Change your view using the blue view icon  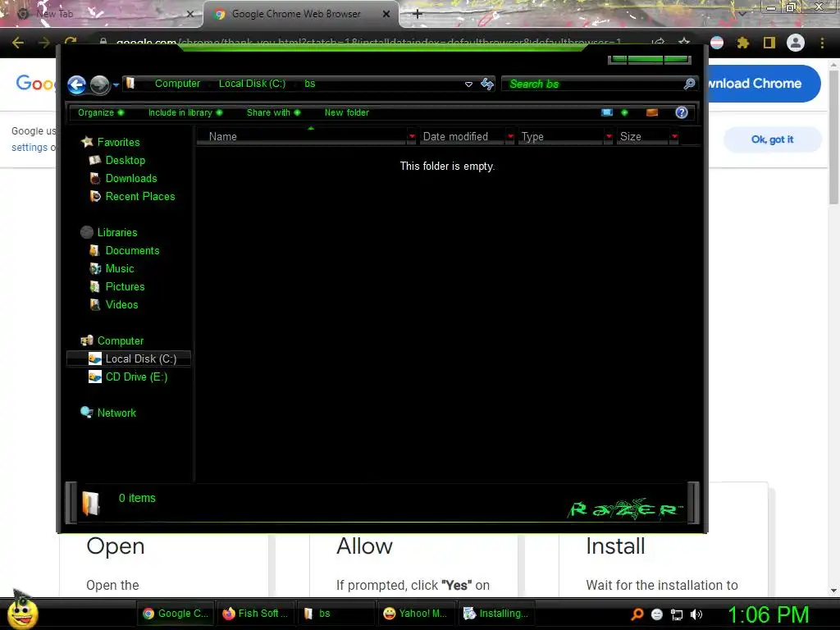[x=607, y=112]
